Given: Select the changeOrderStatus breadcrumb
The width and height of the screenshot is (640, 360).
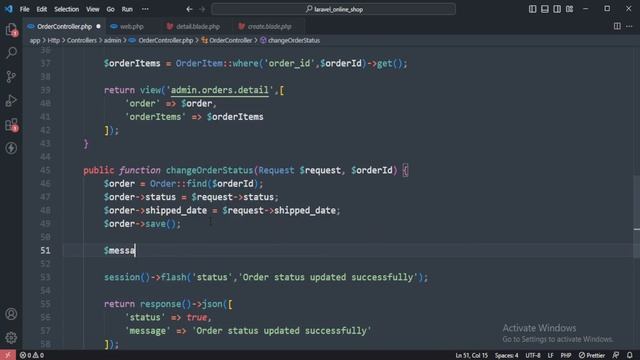Looking at the screenshot, I should [x=290, y=40].
